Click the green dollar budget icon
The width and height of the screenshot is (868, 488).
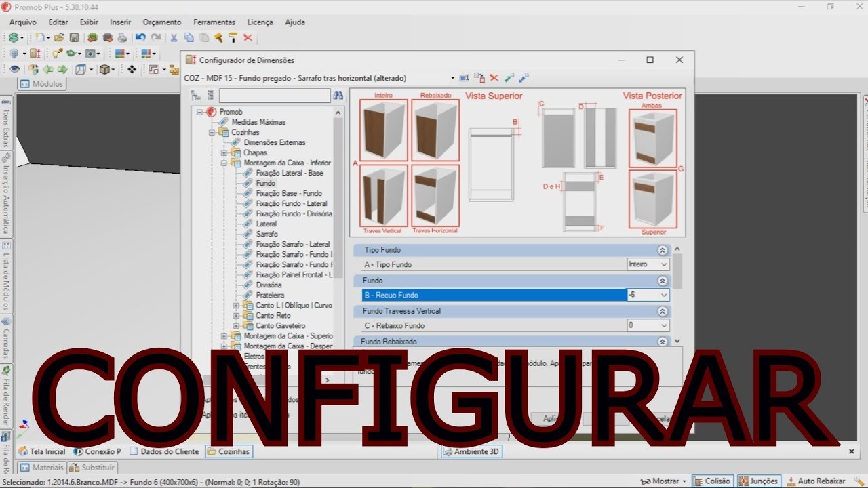coord(14,38)
